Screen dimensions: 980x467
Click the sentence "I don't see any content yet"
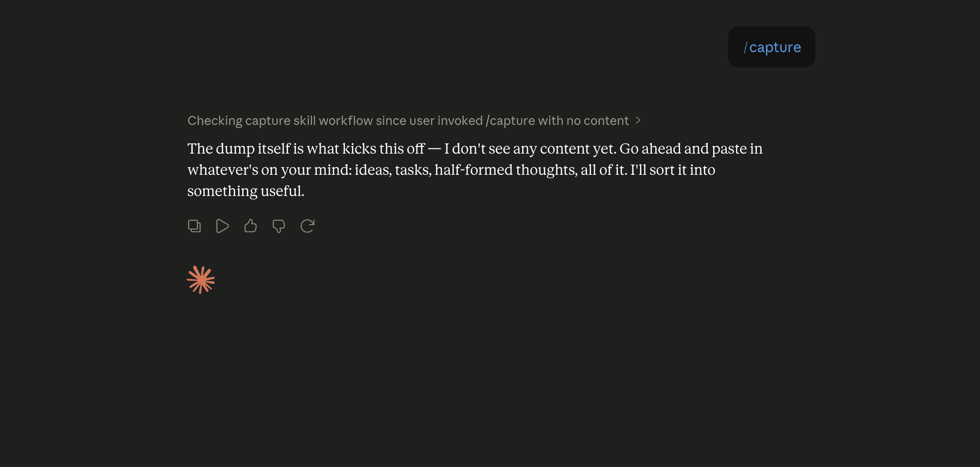(530, 149)
